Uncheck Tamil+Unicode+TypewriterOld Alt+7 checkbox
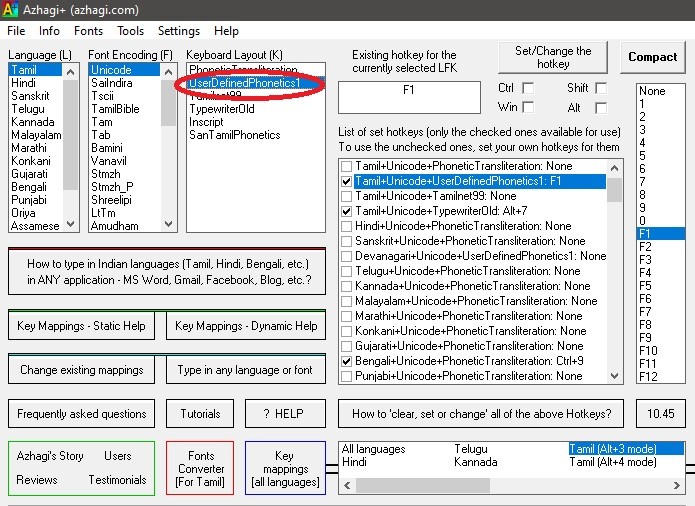695x506 pixels. pos(347,211)
